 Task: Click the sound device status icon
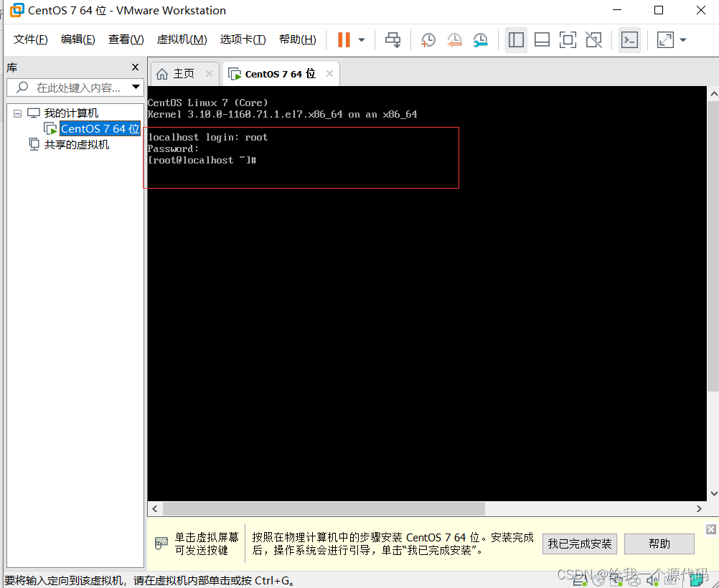(x=652, y=581)
